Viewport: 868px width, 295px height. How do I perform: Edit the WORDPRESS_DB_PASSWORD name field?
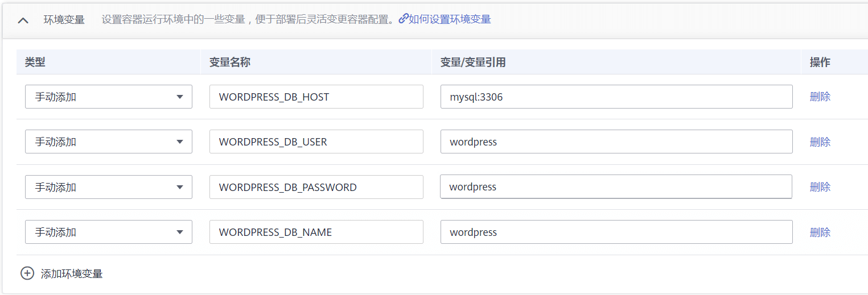coord(316,187)
